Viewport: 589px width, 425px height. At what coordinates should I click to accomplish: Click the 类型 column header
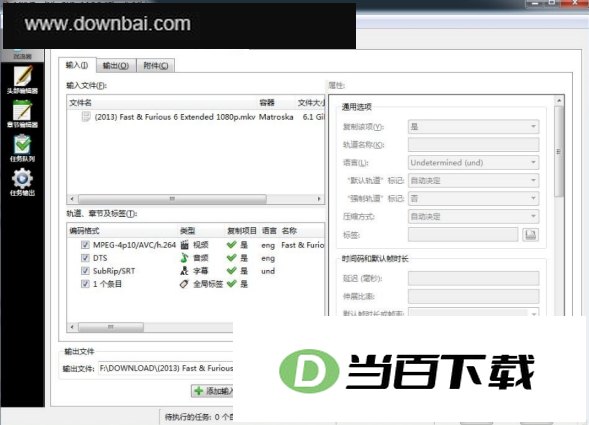coord(187,231)
